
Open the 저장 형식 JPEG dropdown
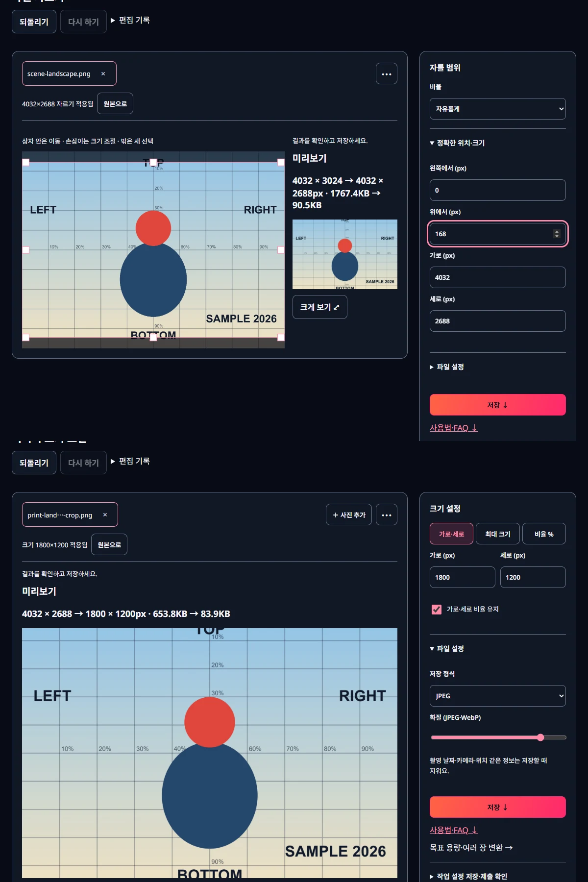tap(498, 696)
